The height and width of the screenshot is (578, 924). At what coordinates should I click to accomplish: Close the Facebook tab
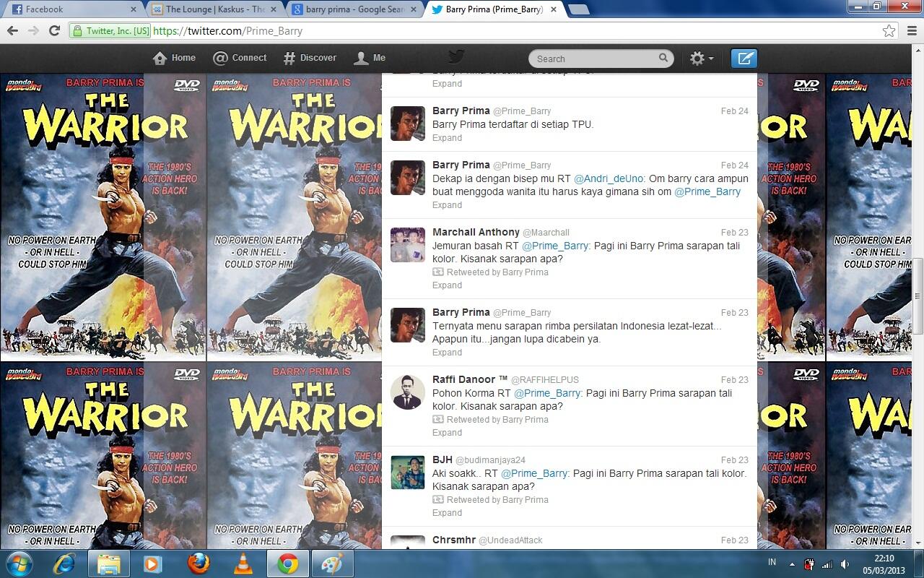pos(134,9)
